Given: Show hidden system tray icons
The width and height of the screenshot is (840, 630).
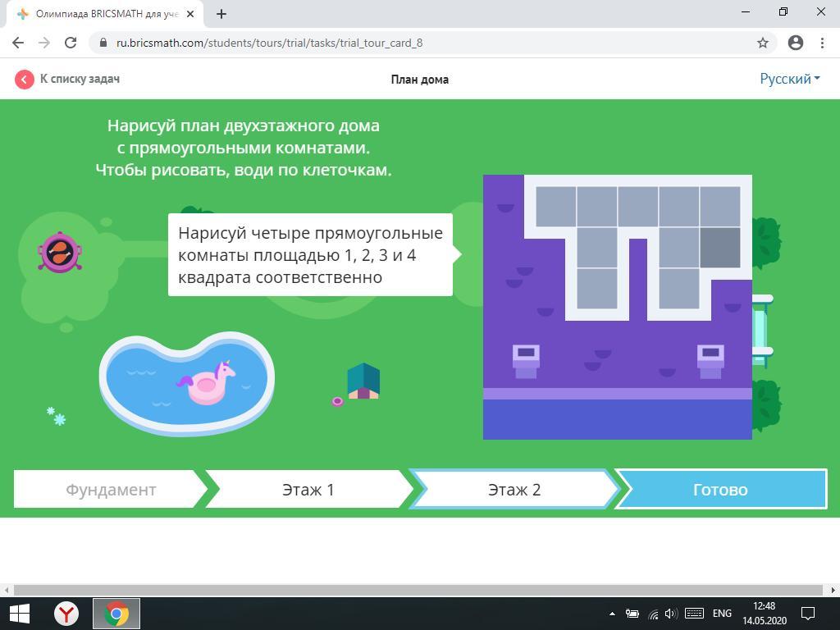Looking at the screenshot, I should click(612, 614).
